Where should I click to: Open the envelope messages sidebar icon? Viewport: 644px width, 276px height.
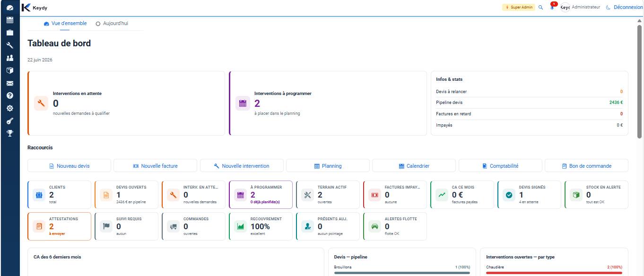[9, 83]
